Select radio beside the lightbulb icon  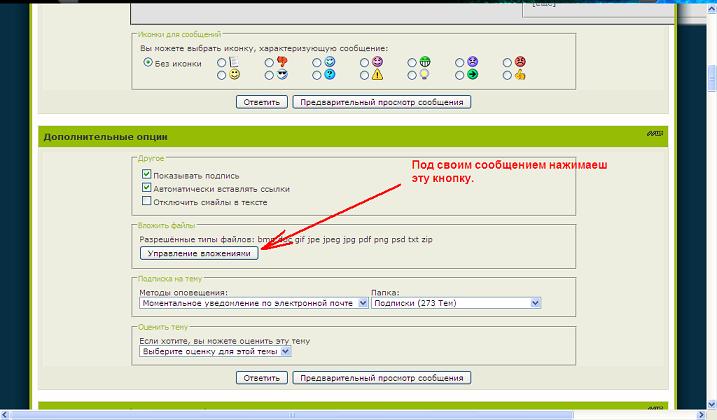click(x=412, y=75)
